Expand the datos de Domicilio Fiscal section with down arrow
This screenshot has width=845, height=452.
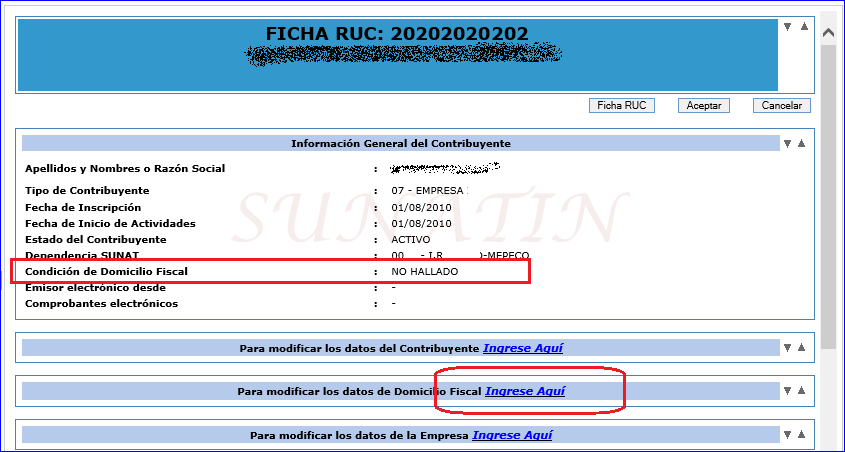788,391
